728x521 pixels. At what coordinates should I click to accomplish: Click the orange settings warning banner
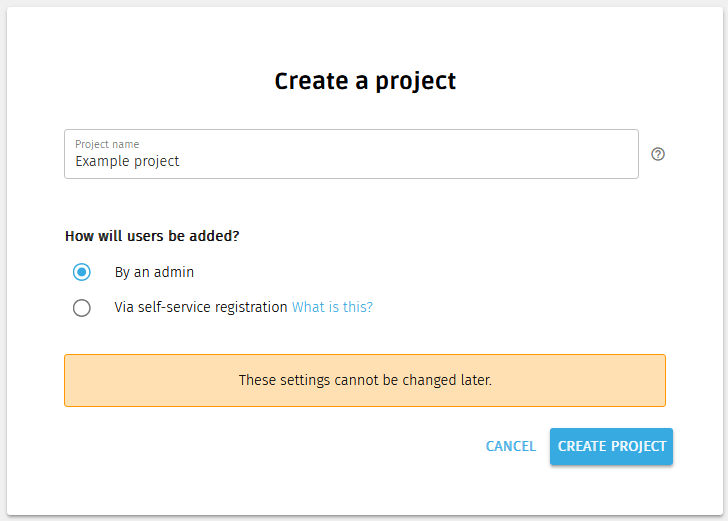click(364, 380)
